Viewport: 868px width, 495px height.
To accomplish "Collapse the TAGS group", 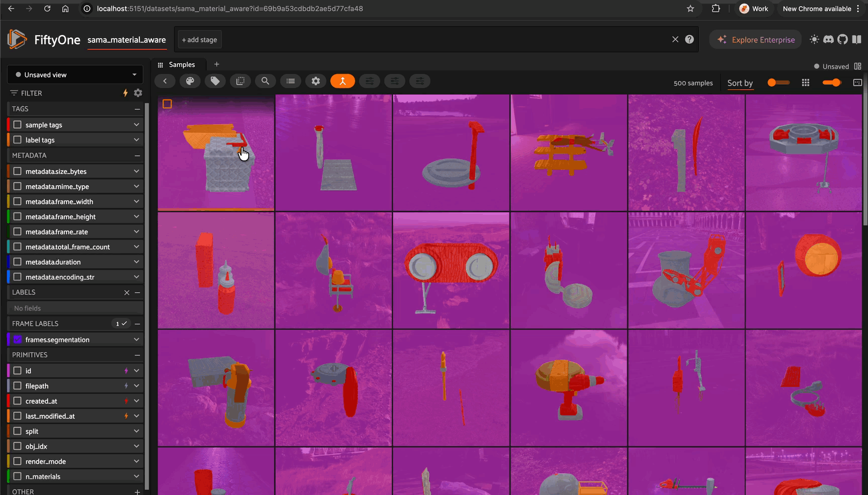I will click(137, 109).
